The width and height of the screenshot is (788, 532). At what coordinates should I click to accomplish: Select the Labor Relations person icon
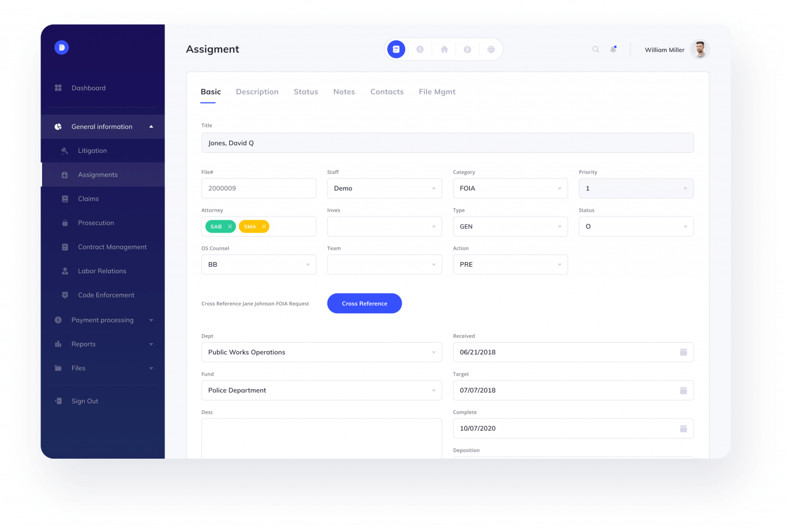coord(65,271)
